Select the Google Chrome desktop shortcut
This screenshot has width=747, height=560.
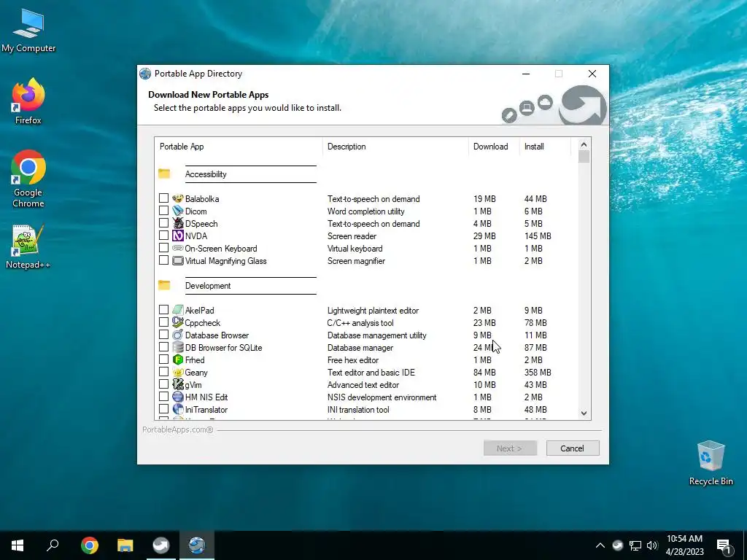(x=28, y=179)
